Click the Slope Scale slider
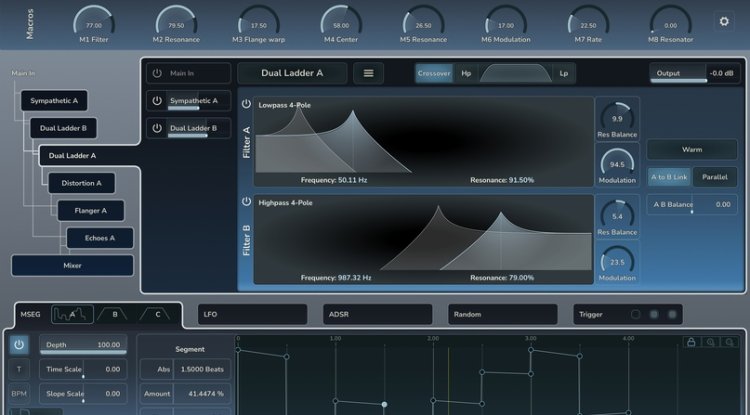750x415 pixels. pyautogui.click(x=83, y=393)
